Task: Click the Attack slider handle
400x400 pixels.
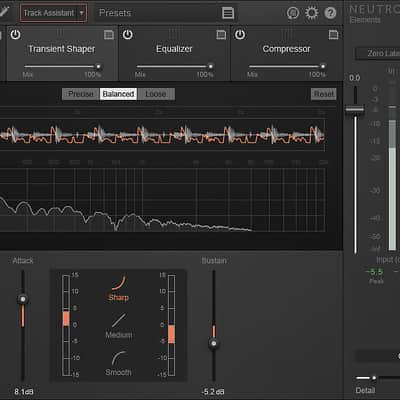Action: pos(23,299)
